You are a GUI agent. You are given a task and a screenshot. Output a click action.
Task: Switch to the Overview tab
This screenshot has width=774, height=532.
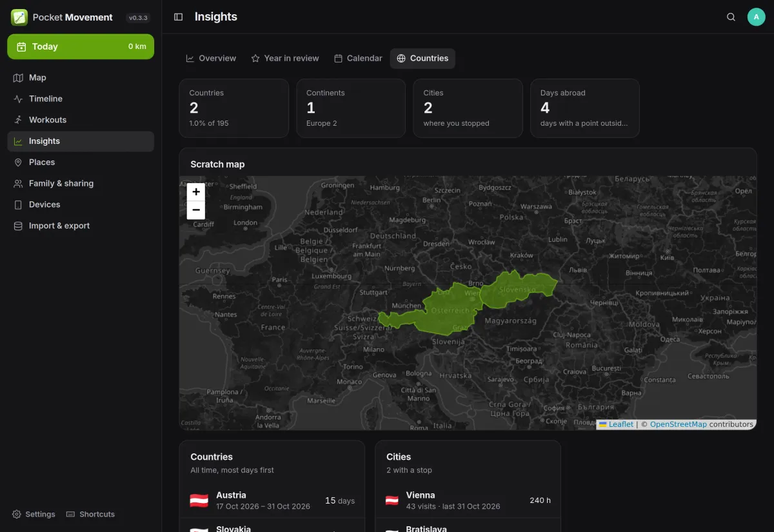(211, 58)
